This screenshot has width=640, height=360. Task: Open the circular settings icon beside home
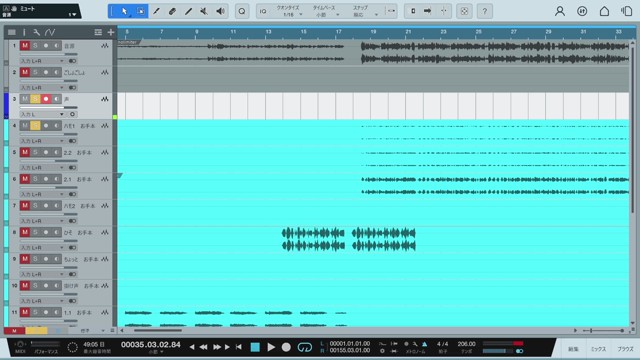(x=582, y=11)
